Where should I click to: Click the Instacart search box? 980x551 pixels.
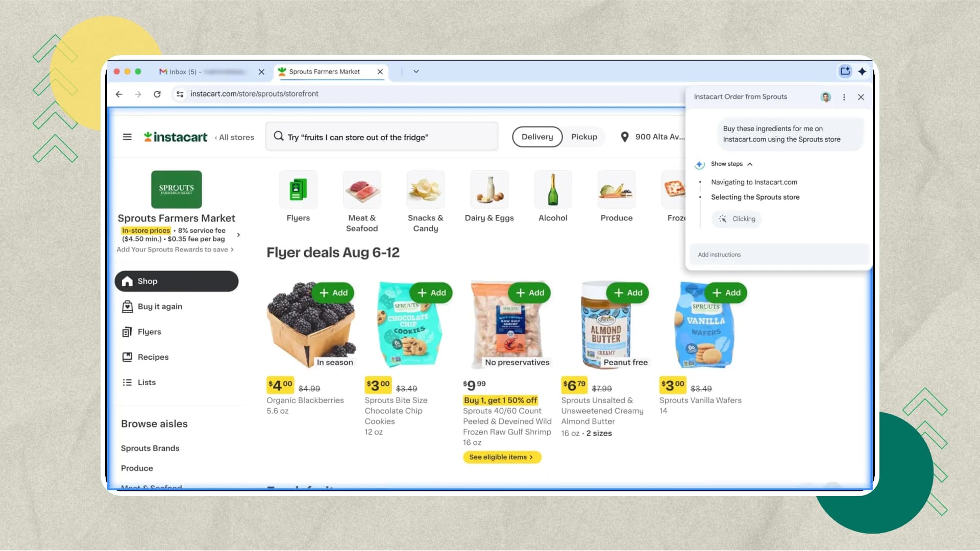point(382,137)
